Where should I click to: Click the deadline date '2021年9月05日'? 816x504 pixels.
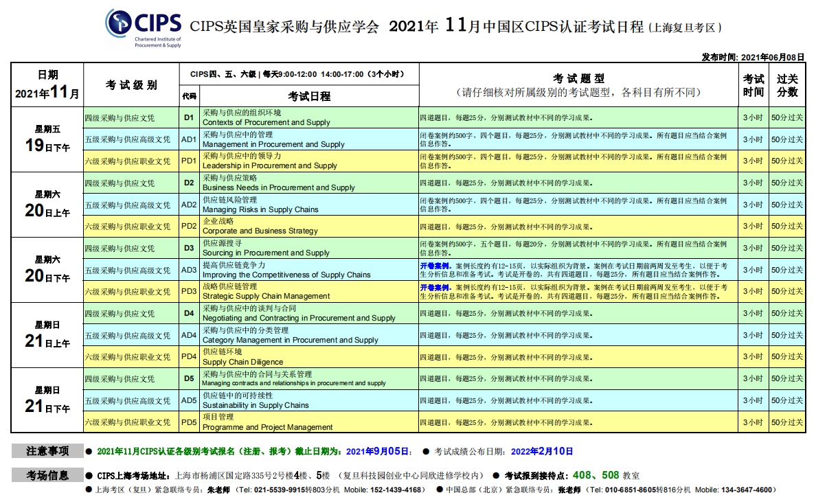(377, 451)
